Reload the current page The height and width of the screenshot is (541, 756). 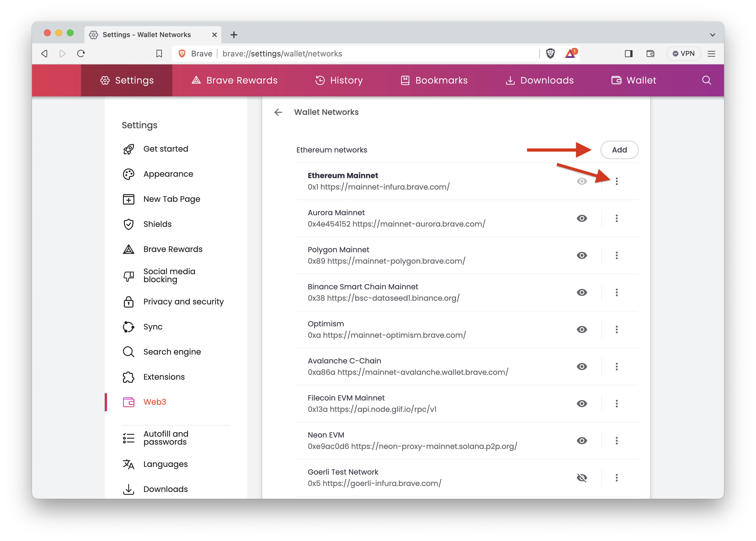point(81,54)
